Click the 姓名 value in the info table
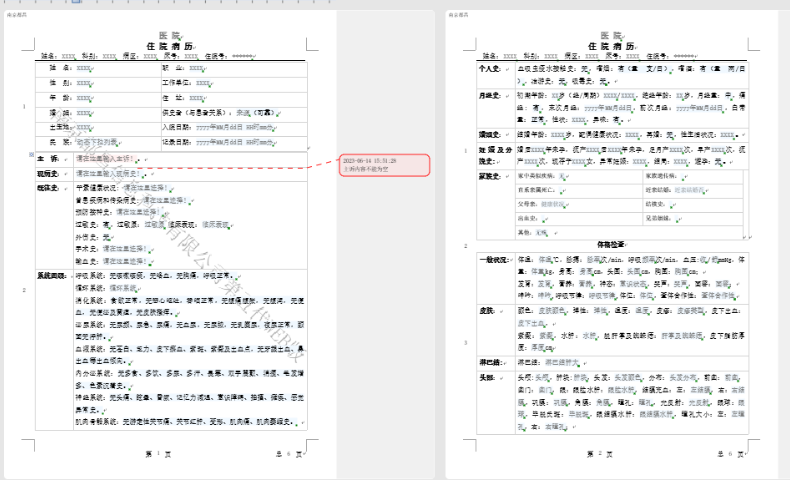Screen dimensions: 790x480 pos(83,68)
